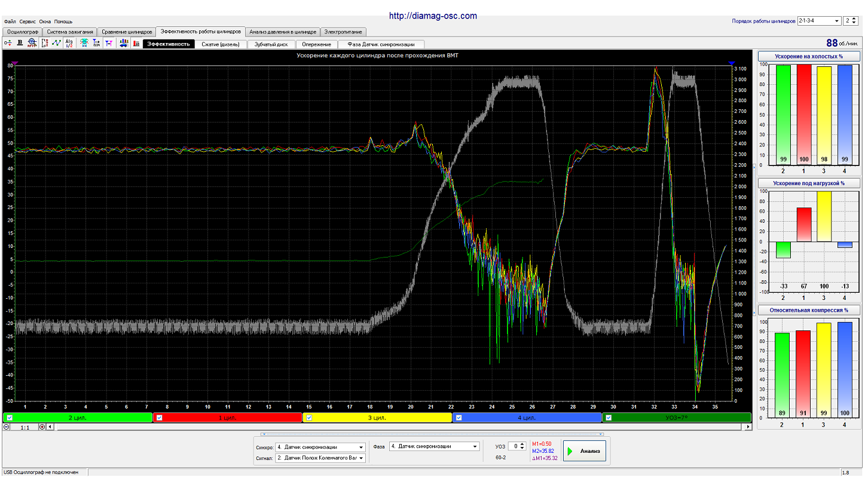The height and width of the screenshot is (478, 868).
Task: Open the Файл menu
Action: click(x=10, y=22)
